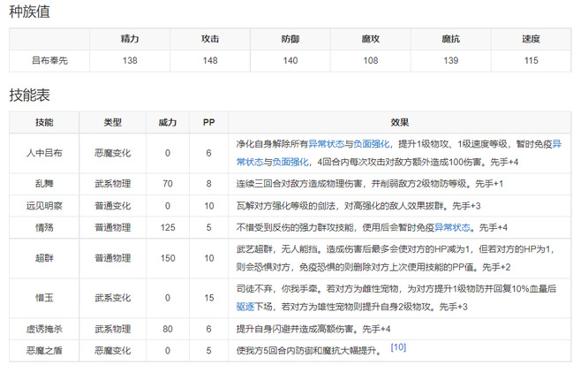The image size is (588, 373).
Task: Select 恶魔之盾 effect text 使我方5回合内防御和魔抗大幅提升
Action: click(x=306, y=351)
